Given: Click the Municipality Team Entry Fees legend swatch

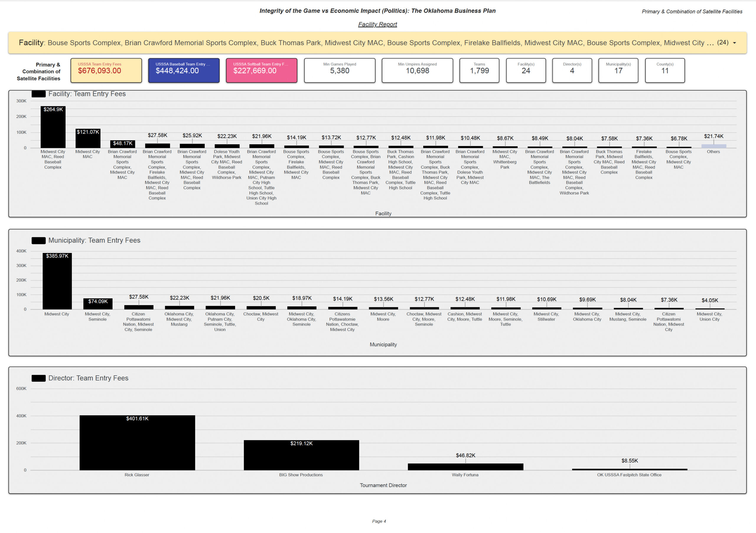Looking at the screenshot, I should 38,241.
